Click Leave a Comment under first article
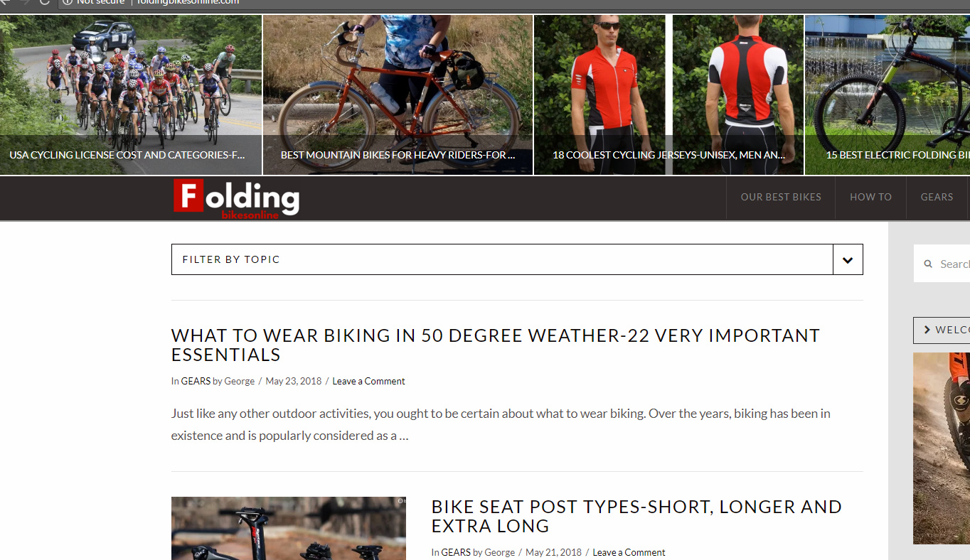970x560 pixels. point(368,381)
